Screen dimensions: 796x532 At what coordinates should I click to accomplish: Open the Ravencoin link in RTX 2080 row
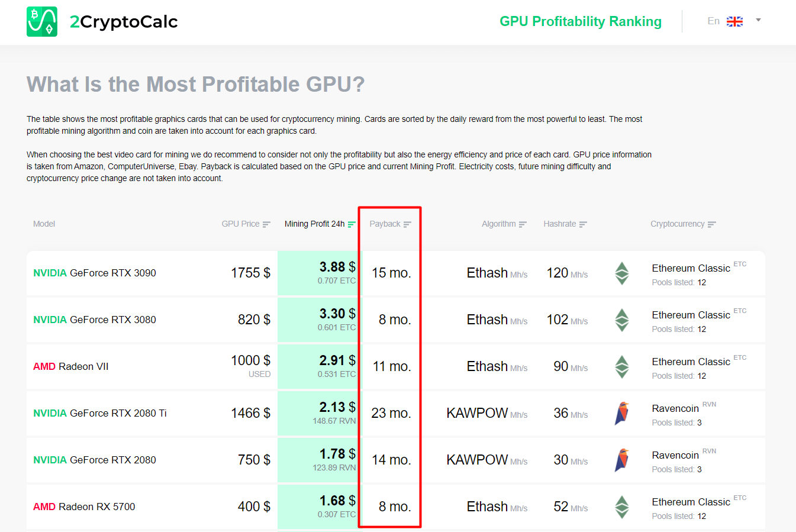pos(675,455)
